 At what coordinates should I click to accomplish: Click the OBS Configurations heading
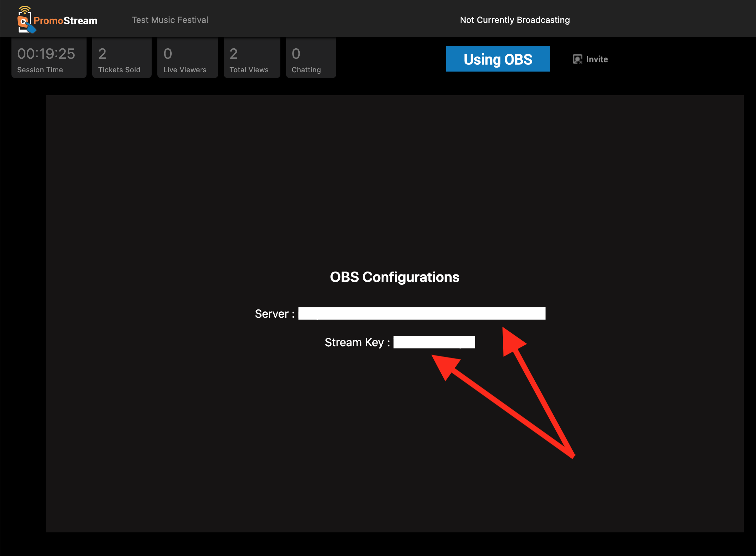tap(394, 277)
